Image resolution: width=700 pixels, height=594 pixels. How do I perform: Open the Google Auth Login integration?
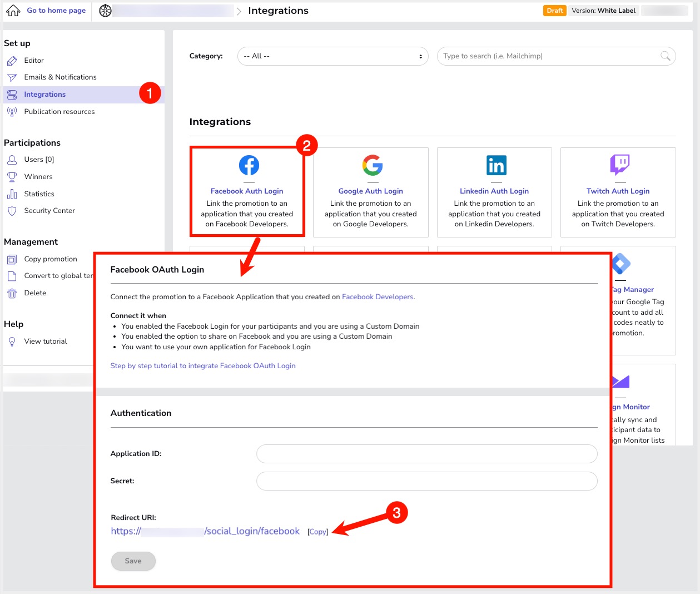coord(371,191)
